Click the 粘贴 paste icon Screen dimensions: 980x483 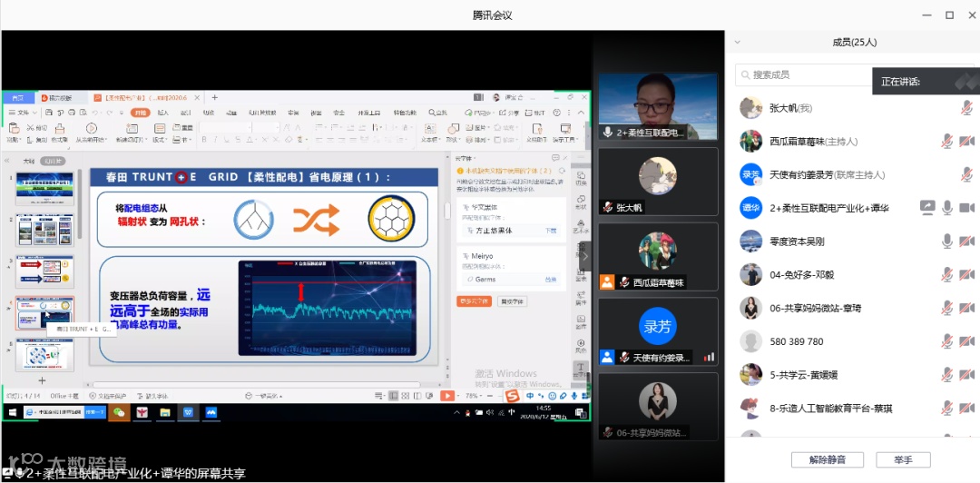click(x=13, y=129)
